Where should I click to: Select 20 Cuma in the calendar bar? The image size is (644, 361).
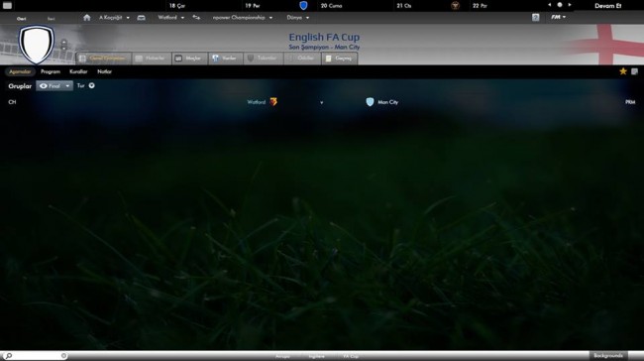(332, 6)
